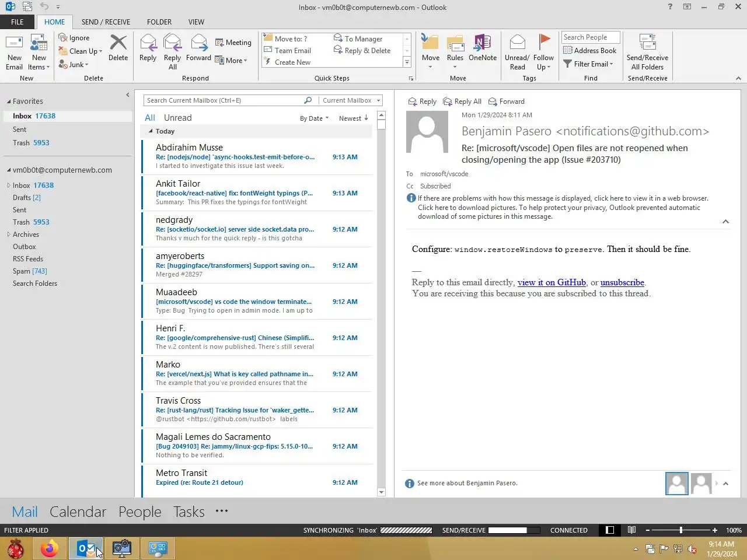Image resolution: width=747 pixels, height=560 pixels.
Task: Open the RSS Feeds folder
Action: pyautogui.click(x=28, y=259)
